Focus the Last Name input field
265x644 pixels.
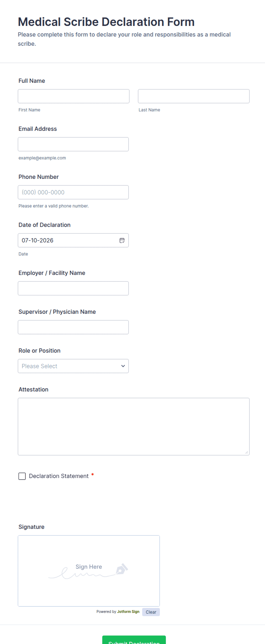[x=194, y=96]
